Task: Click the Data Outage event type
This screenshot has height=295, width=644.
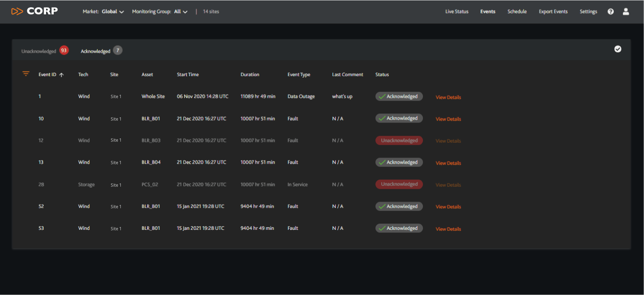Action: [301, 97]
